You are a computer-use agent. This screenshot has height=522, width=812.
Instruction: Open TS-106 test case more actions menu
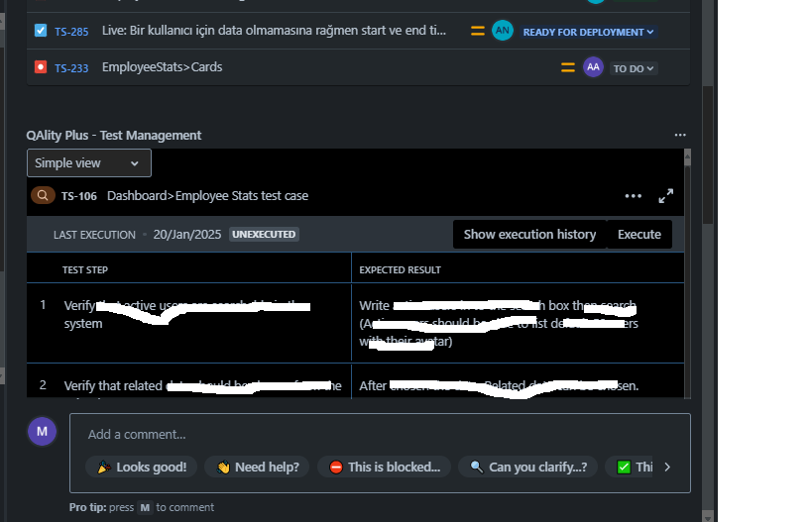[633, 196]
